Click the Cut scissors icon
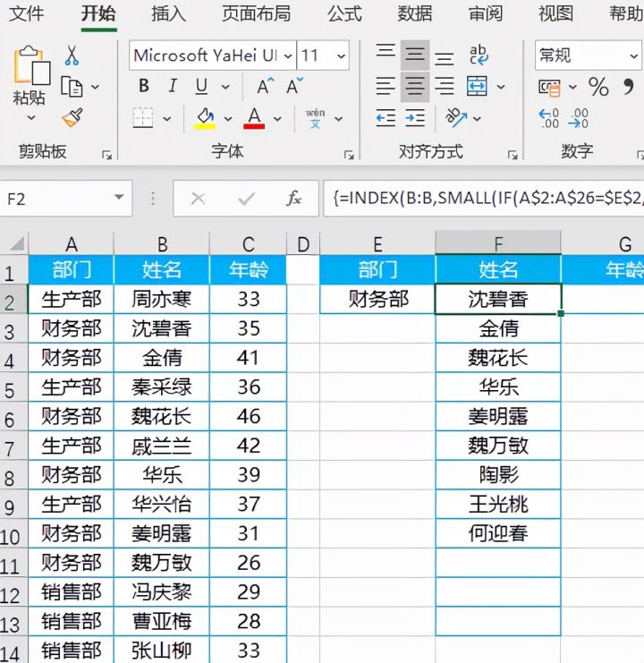 point(72,55)
